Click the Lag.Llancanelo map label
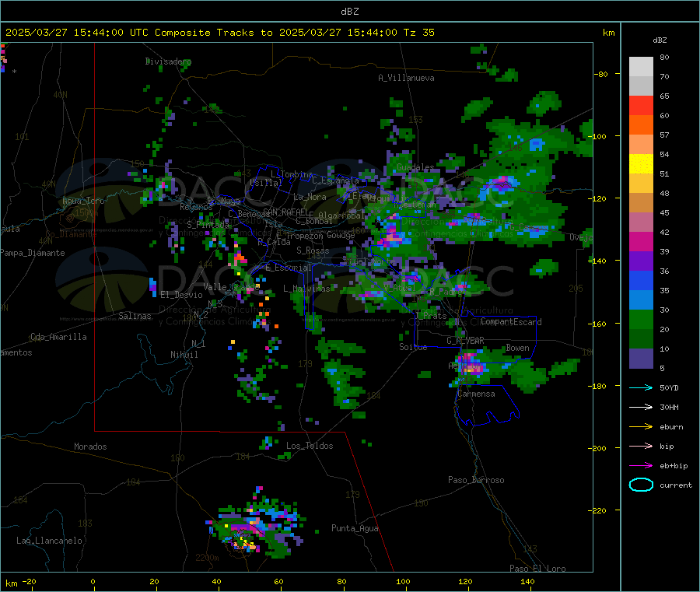Screen dimensions: 700x592 pyautogui.click(x=49, y=541)
